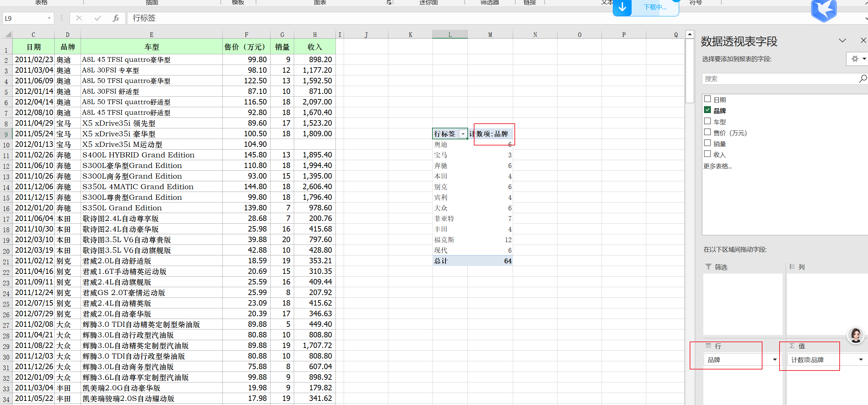Expand the Name Box dropdown arrow
This screenshot has height=405, width=868.
[49, 18]
